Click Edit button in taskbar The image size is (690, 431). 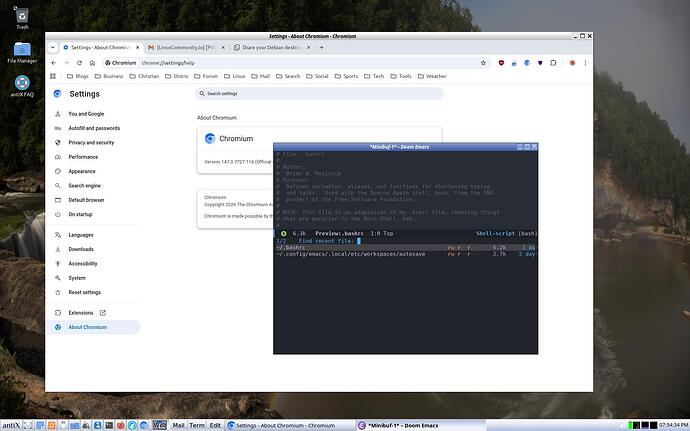tap(215, 425)
